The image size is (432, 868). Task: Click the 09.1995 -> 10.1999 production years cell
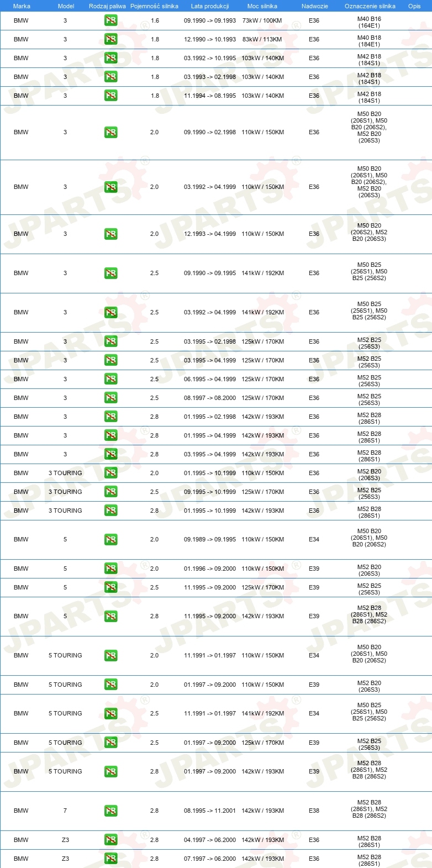click(210, 492)
